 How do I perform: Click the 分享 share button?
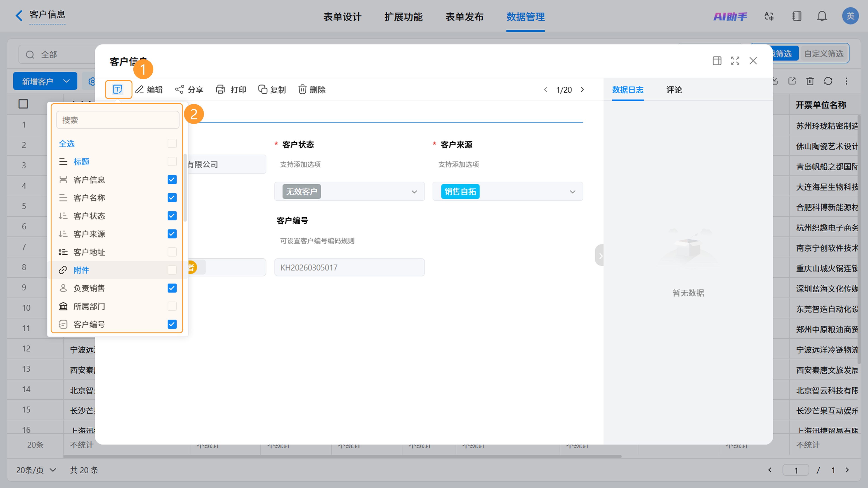point(189,90)
